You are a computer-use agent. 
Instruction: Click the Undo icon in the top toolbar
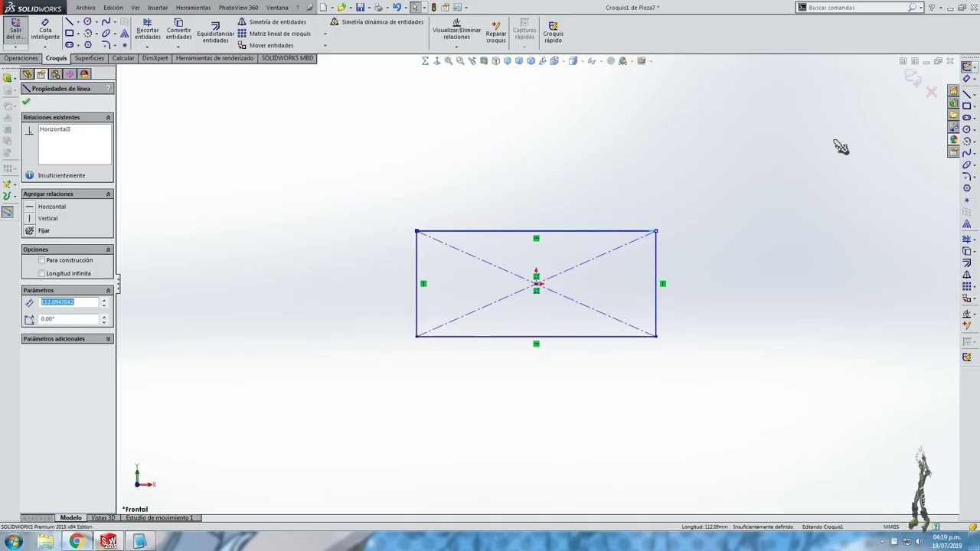pyautogui.click(x=397, y=8)
